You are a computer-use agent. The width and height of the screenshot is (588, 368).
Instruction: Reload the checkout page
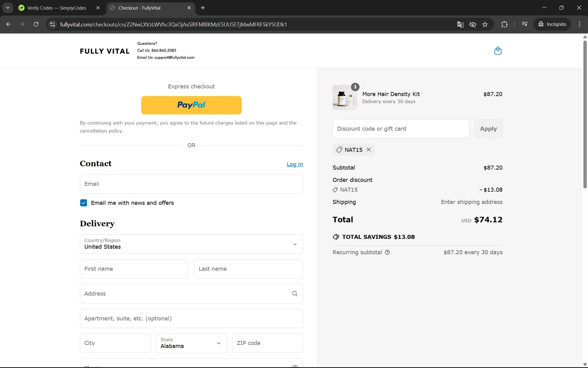pyautogui.click(x=36, y=24)
